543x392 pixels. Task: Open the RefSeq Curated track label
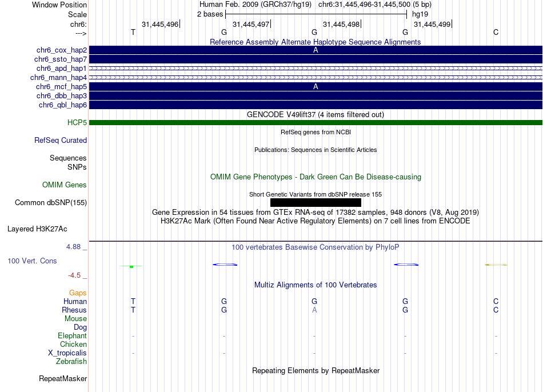pyautogui.click(x=61, y=140)
